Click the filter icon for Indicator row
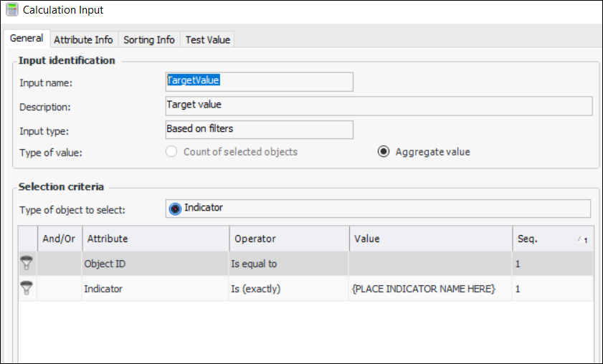Image resolution: width=603 pixels, height=364 pixels. click(x=28, y=289)
